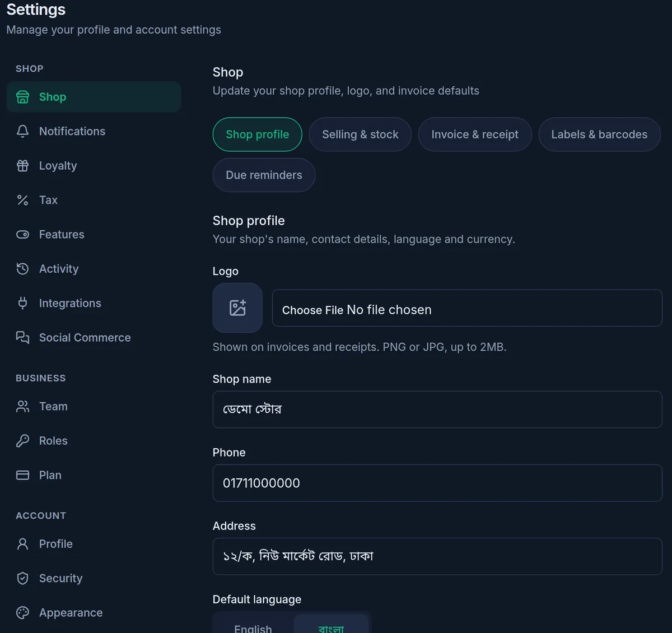Open Integrations settings

pyautogui.click(x=94, y=303)
